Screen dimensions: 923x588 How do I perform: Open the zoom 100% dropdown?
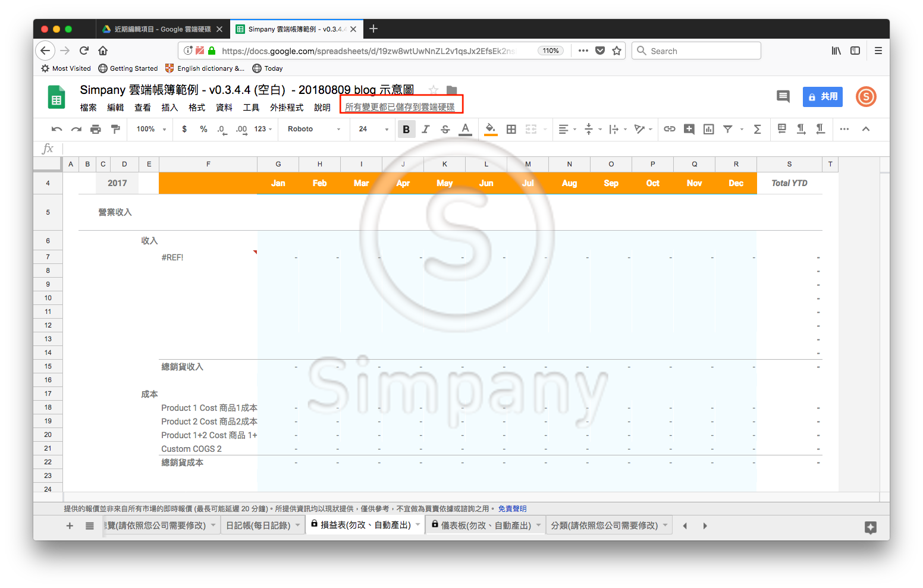click(151, 129)
